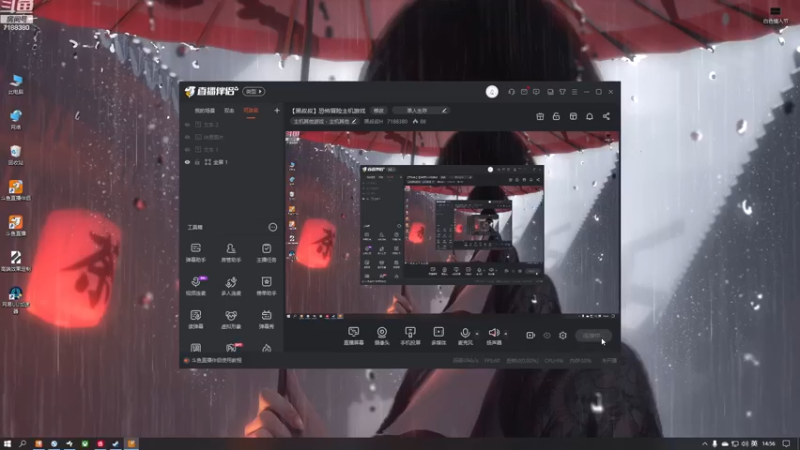800x450 pixels.
Task: Edit the stream category with pencil icon
Action: click(354, 121)
